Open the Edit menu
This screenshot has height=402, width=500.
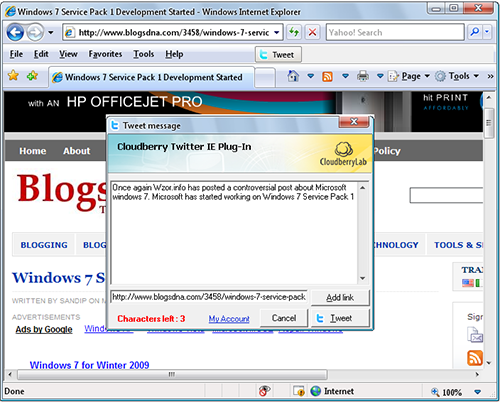(x=41, y=54)
